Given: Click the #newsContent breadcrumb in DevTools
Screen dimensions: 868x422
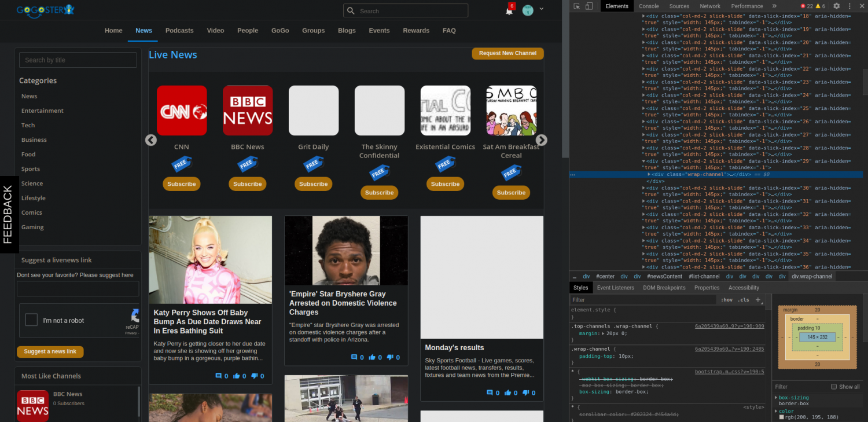Looking at the screenshot, I should tap(664, 277).
